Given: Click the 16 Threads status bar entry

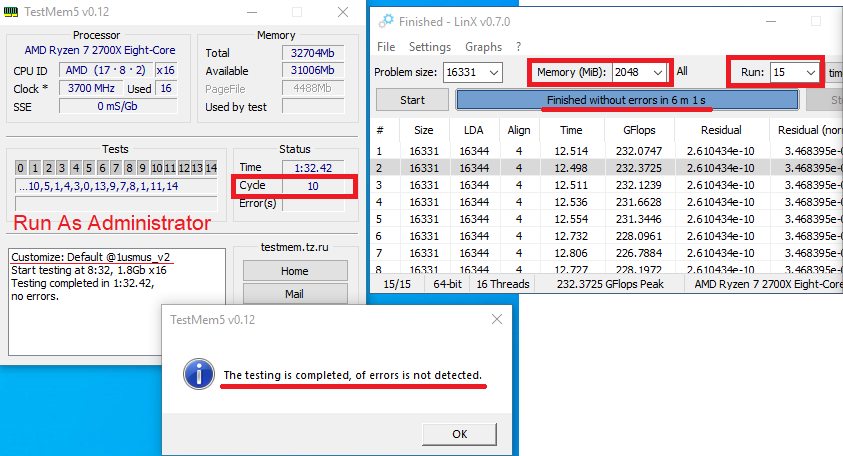Looking at the screenshot, I should [503, 284].
